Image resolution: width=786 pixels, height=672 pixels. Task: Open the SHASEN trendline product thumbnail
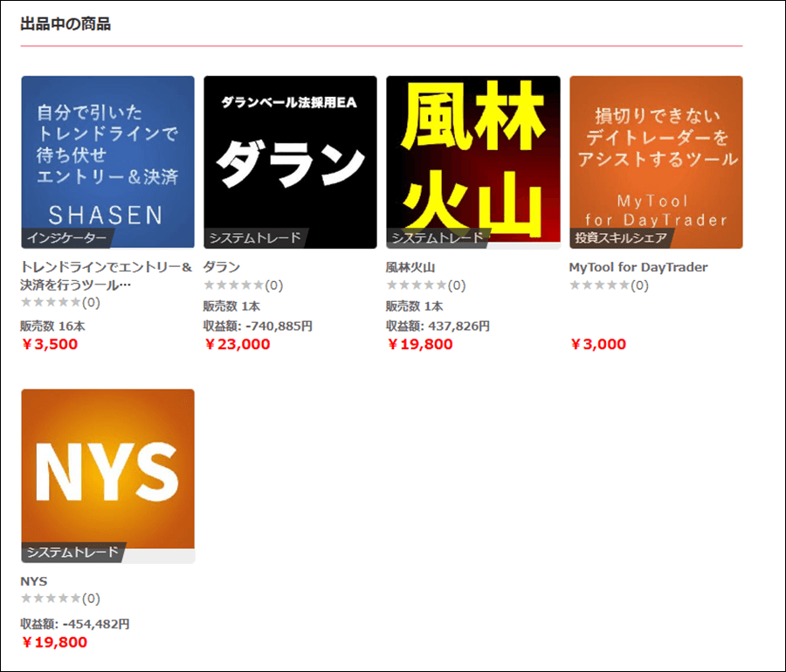pyautogui.click(x=107, y=161)
